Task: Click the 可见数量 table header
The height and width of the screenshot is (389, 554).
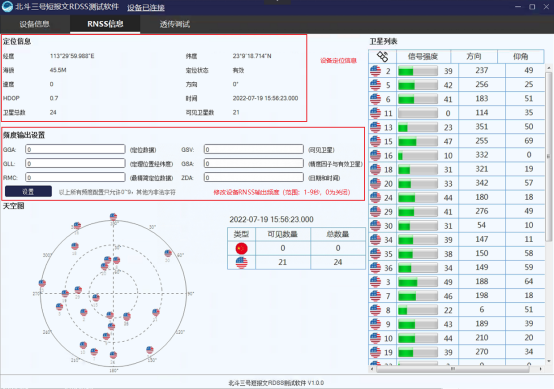Action: pos(283,234)
